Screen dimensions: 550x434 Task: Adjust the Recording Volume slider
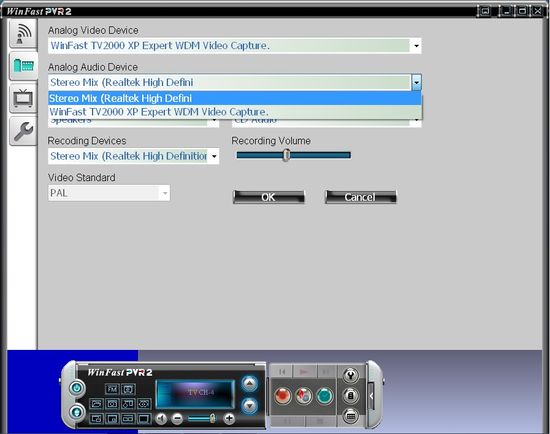pyautogui.click(x=287, y=155)
